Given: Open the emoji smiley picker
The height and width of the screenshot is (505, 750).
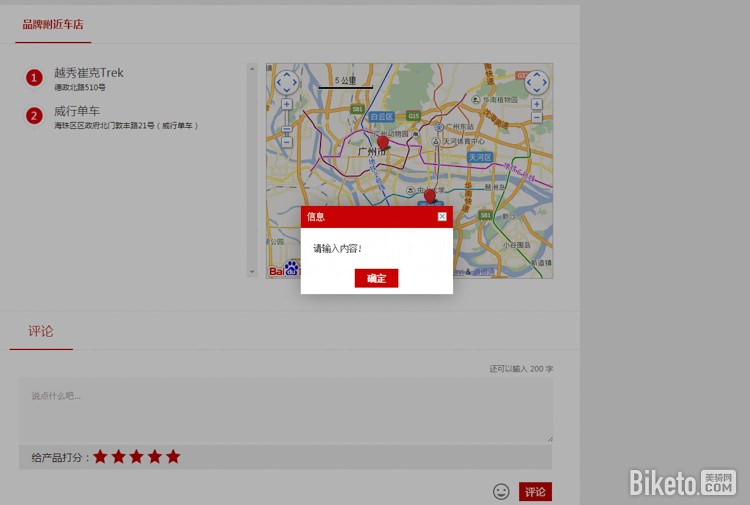Looking at the screenshot, I should pos(501,491).
